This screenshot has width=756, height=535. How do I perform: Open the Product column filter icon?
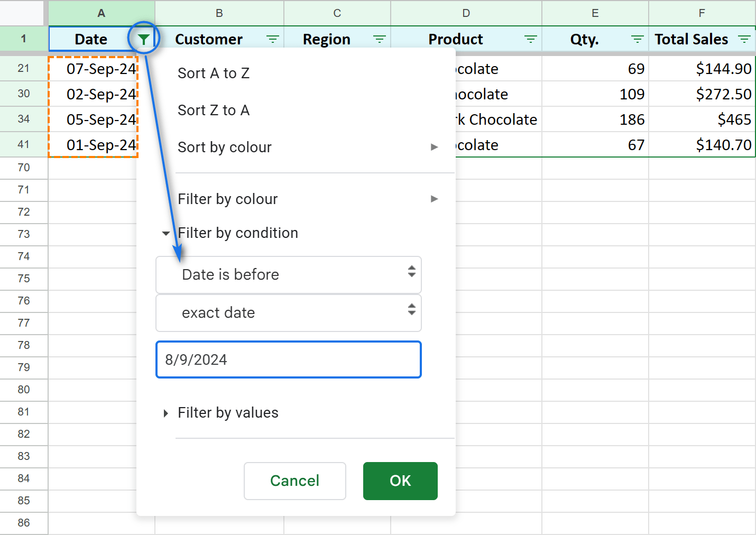pyautogui.click(x=530, y=39)
